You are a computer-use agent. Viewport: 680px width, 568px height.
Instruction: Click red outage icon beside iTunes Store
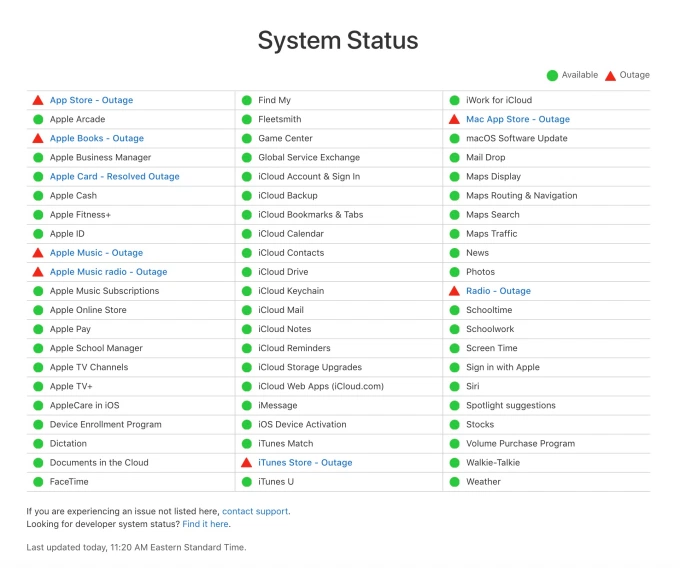pos(246,463)
